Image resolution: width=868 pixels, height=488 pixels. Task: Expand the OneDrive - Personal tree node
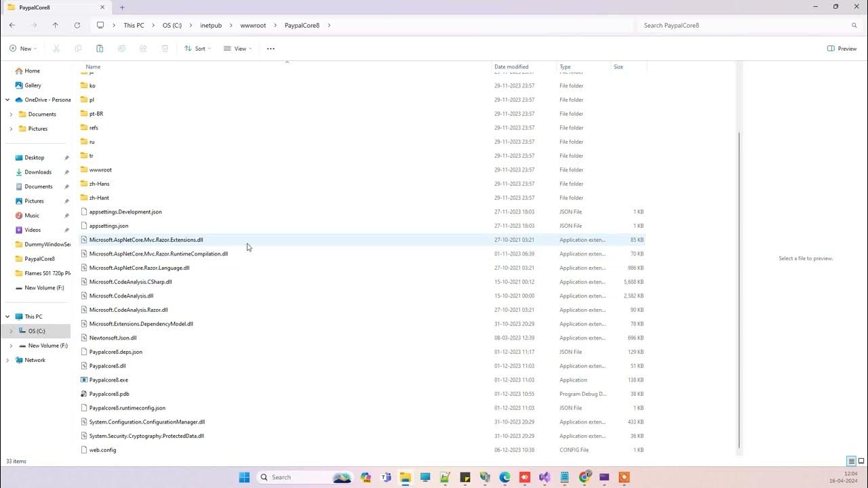click(x=7, y=100)
